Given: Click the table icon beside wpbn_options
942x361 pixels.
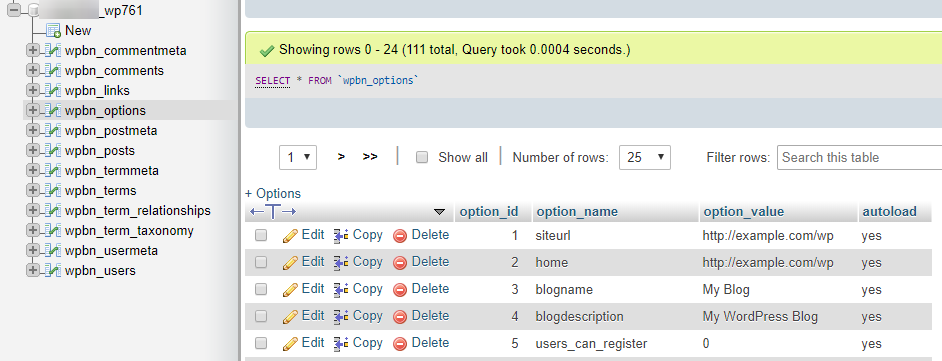Looking at the screenshot, I should [53, 111].
